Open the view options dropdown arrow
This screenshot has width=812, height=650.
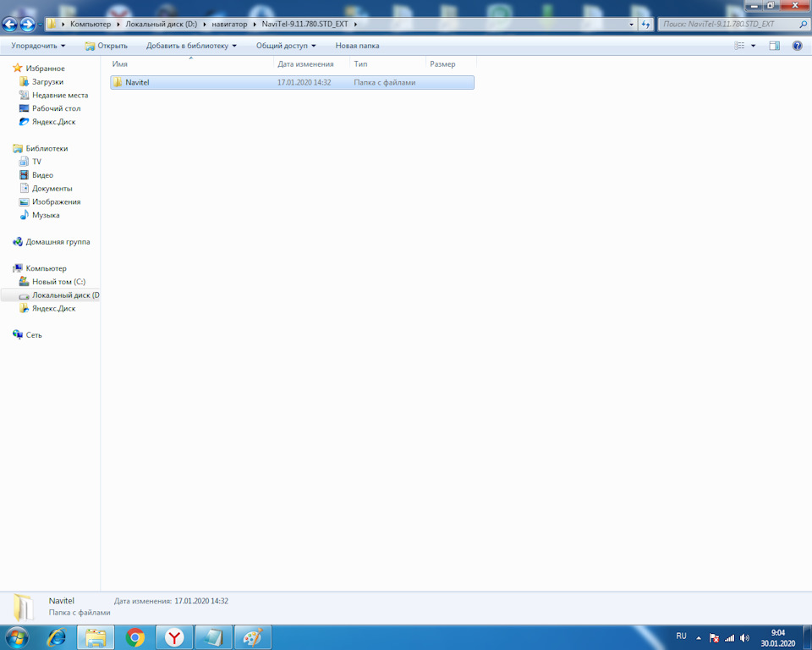click(753, 46)
